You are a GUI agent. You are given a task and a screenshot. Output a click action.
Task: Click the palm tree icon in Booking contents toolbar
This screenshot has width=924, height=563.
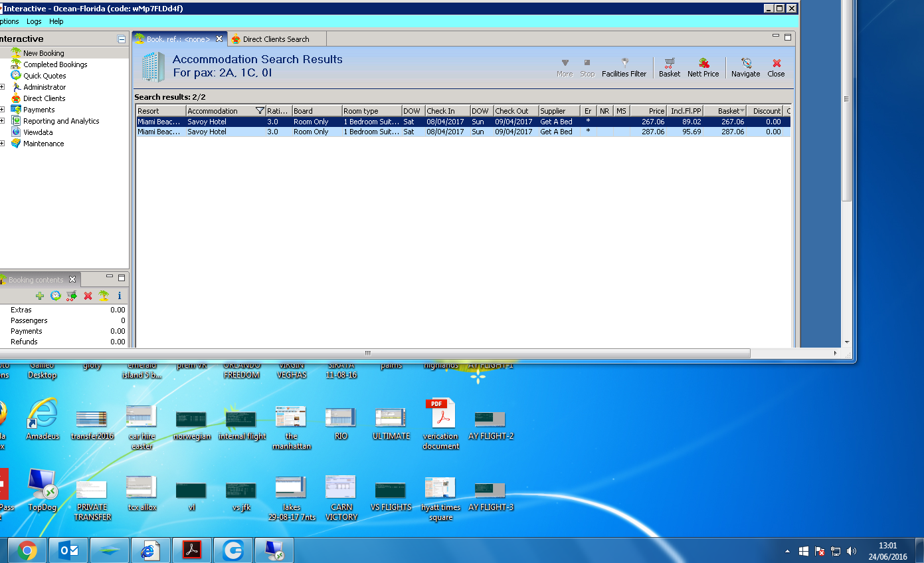point(104,296)
